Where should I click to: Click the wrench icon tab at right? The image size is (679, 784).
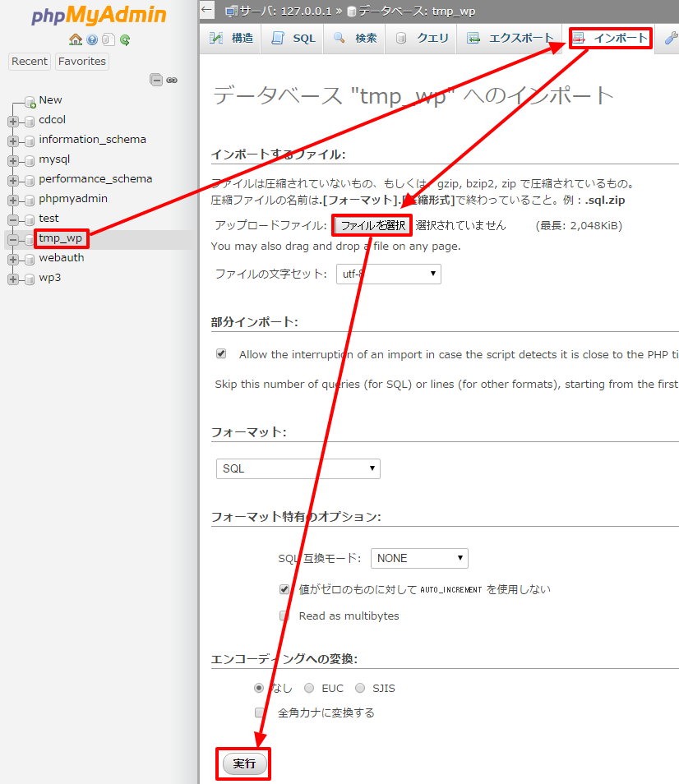pyautogui.click(x=671, y=38)
